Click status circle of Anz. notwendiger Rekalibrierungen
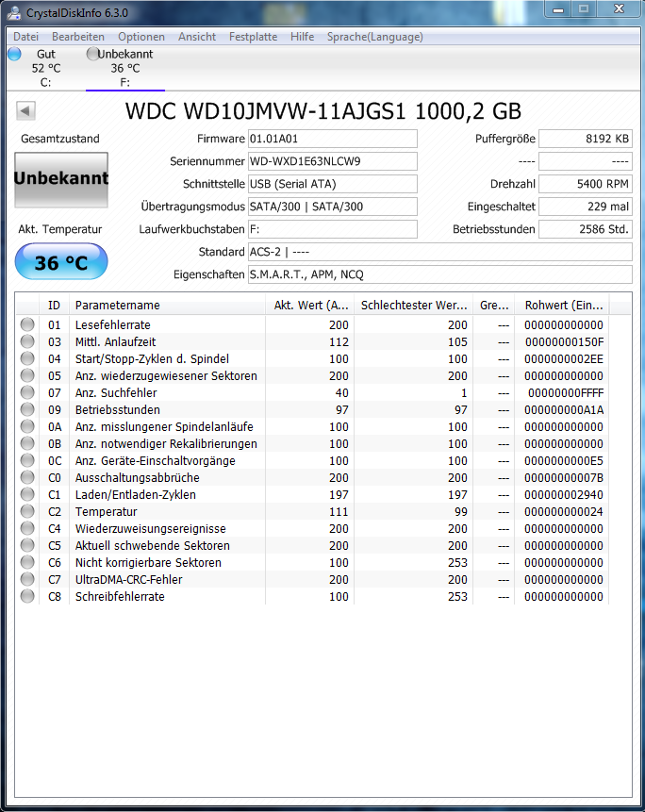This screenshot has width=645, height=812. 27,443
